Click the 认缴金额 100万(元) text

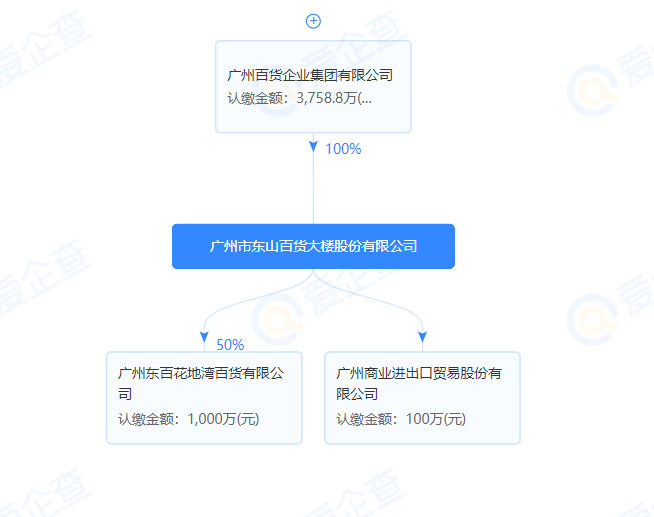[x=401, y=419]
